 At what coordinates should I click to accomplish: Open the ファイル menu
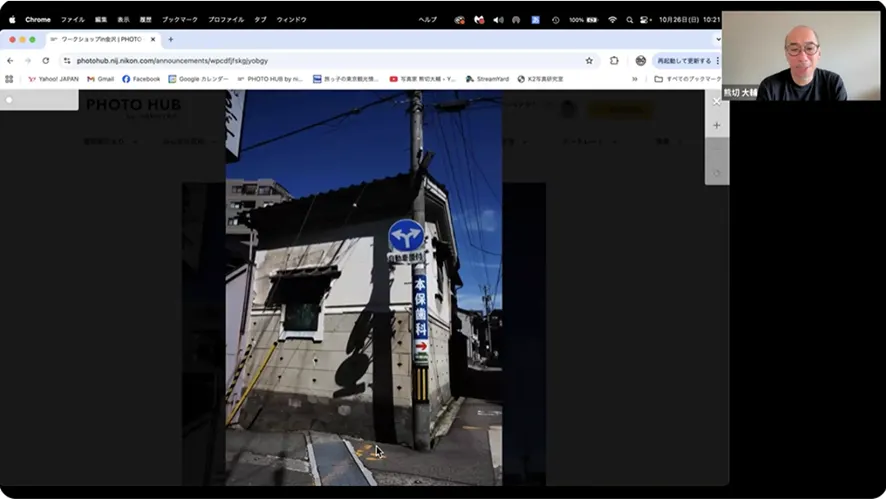pyautogui.click(x=72, y=19)
